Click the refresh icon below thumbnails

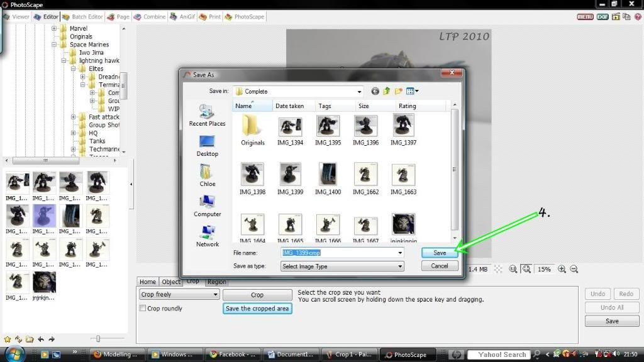(x=18, y=339)
